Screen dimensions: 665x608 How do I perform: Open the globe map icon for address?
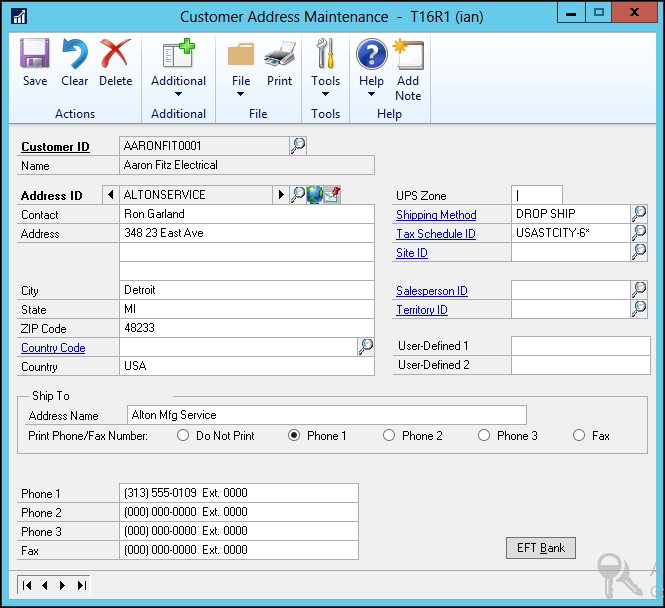point(315,195)
